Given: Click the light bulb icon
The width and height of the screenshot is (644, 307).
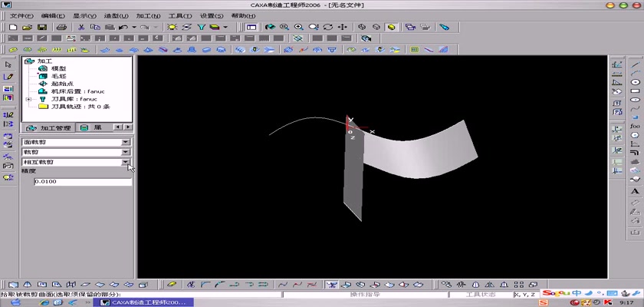Looking at the screenshot, I should (x=172, y=27).
